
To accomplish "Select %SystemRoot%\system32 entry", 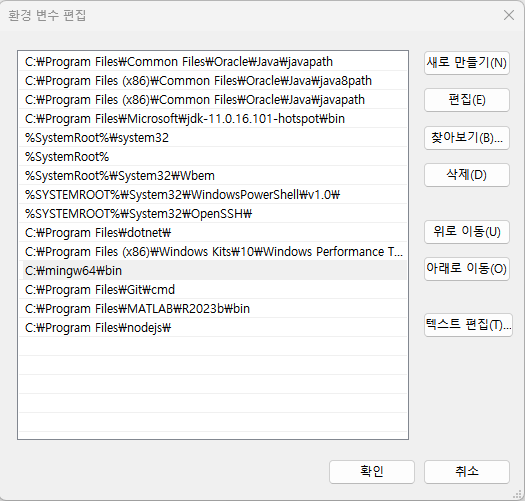I will 213,138.
